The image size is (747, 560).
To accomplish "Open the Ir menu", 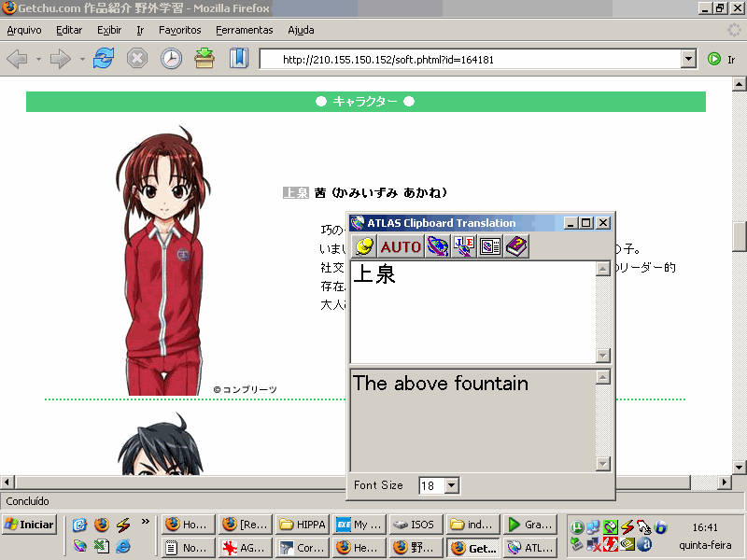I will click(x=140, y=31).
